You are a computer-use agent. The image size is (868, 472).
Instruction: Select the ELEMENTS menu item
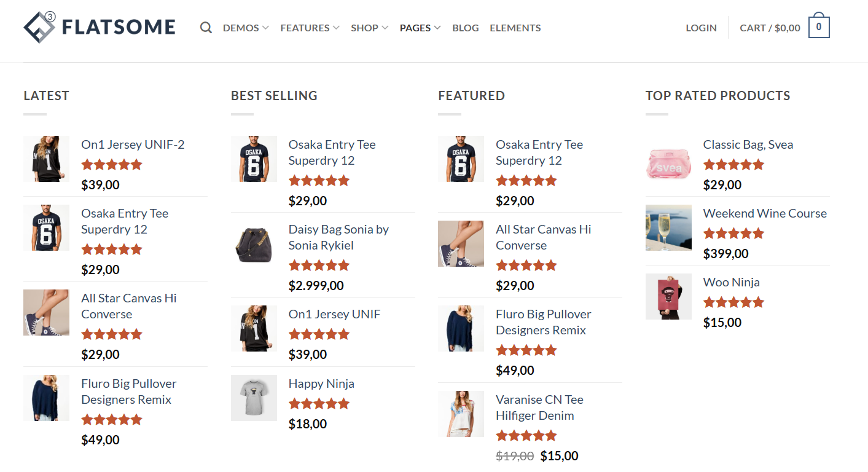tap(515, 28)
